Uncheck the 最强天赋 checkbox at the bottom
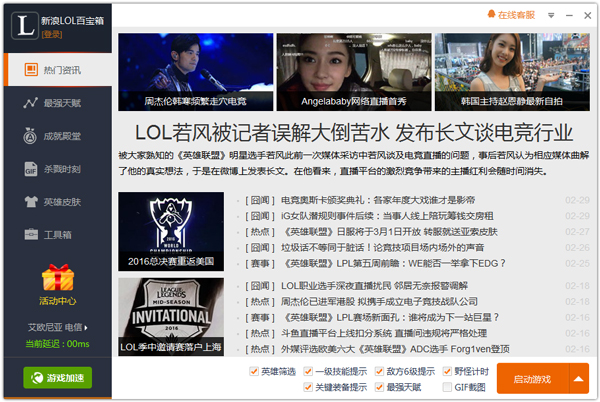This screenshot has height=402, width=600. 379,387
